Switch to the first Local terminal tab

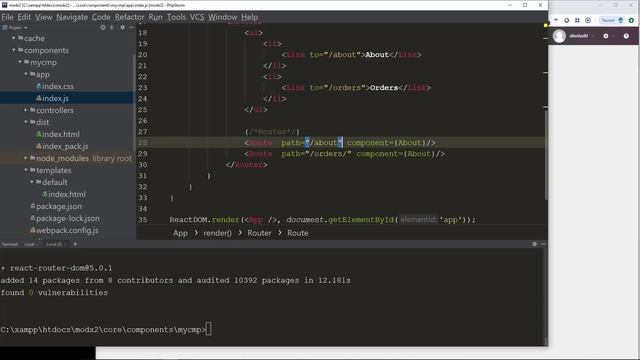[29, 244]
